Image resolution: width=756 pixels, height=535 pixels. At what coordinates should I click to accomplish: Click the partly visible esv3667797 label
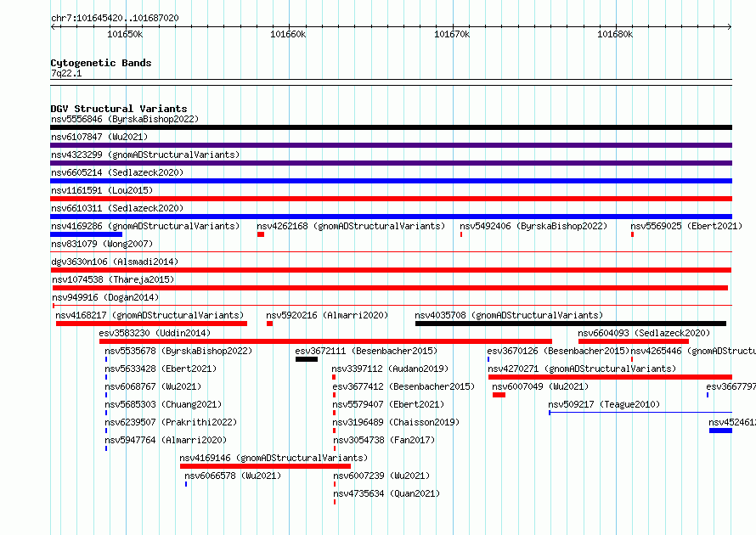pyautogui.click(x=731, y=386)
